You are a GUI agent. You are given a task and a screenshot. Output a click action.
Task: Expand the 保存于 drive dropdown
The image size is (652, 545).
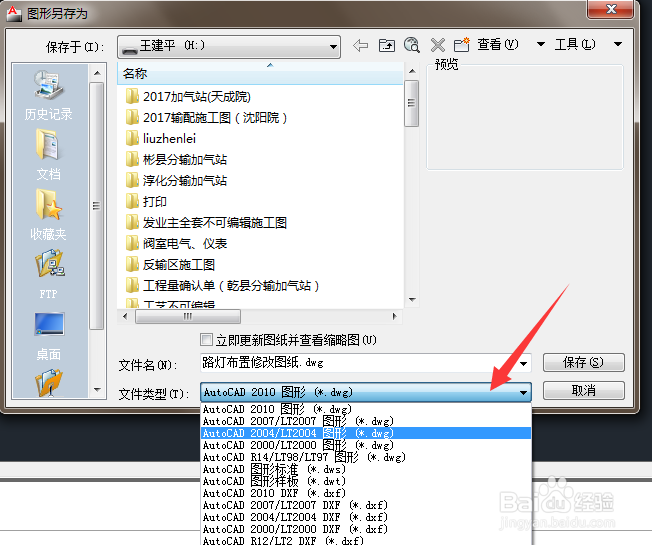click(x=333, y=47)
